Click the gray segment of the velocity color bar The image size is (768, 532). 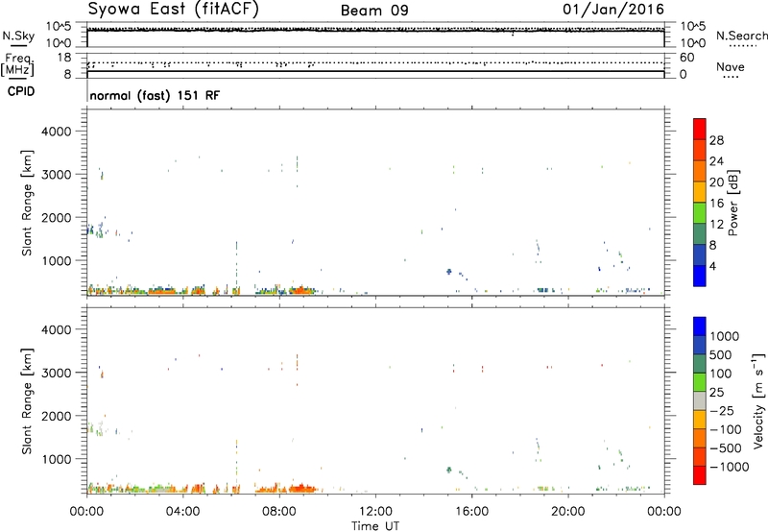pyautogui.click(x=700, y=400)
